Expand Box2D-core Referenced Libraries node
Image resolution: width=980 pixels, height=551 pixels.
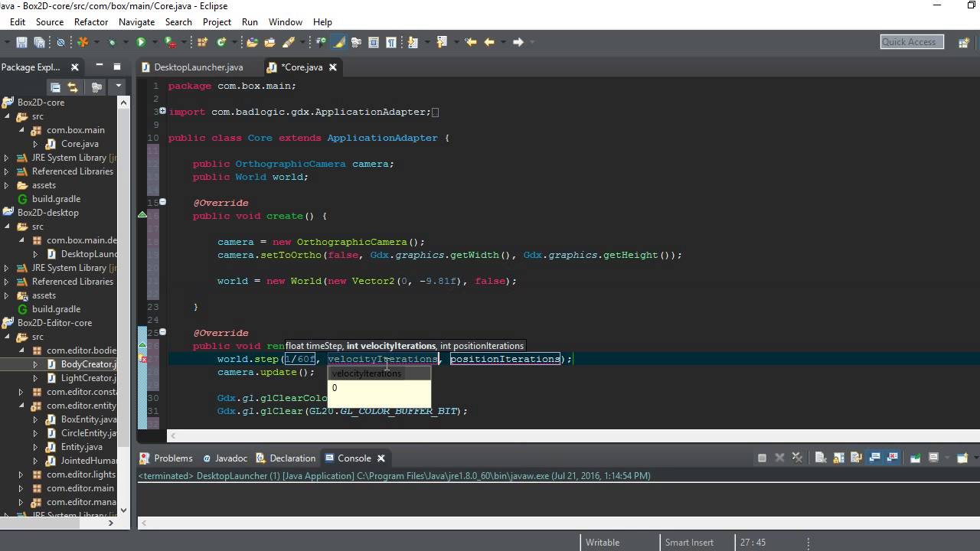pyautogui.click(x=7, y=171)
